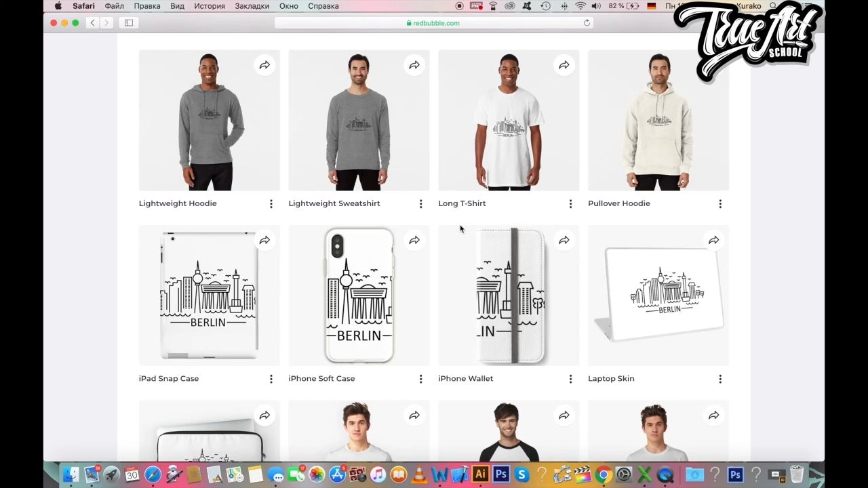The image size is (868, 488).
Task: Open Google Chrome from the Dock
Action: pyautogui.click(x=604, y=474)
